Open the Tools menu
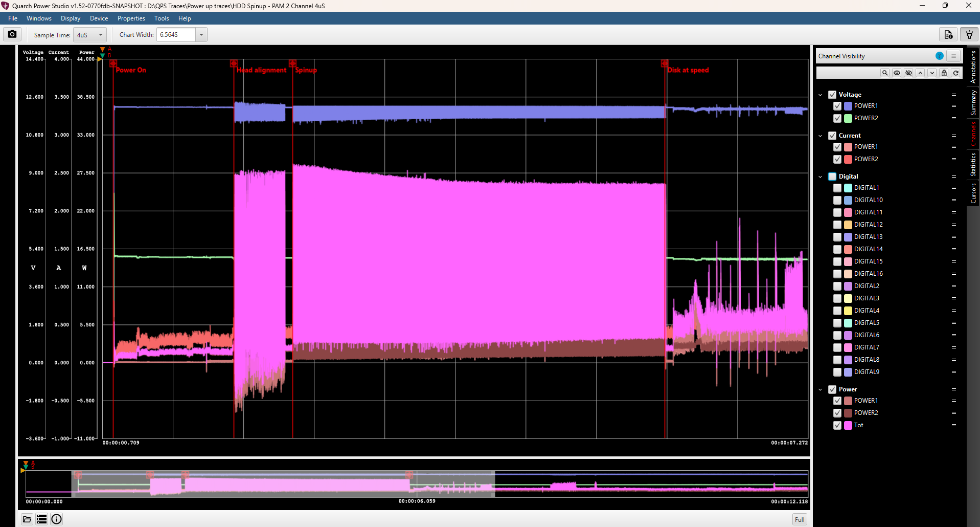This screenshot has height=527, width=980. point(162,18)
